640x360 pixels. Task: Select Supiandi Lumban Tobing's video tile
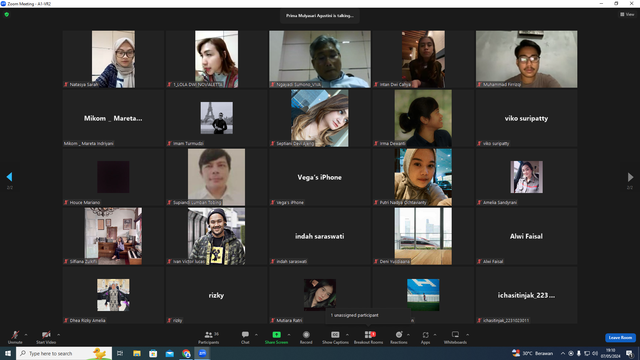click(217, 177)
